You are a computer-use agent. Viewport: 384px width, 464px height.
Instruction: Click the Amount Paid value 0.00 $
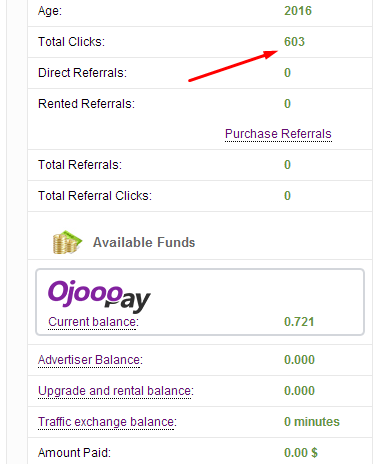coord(301,453)
